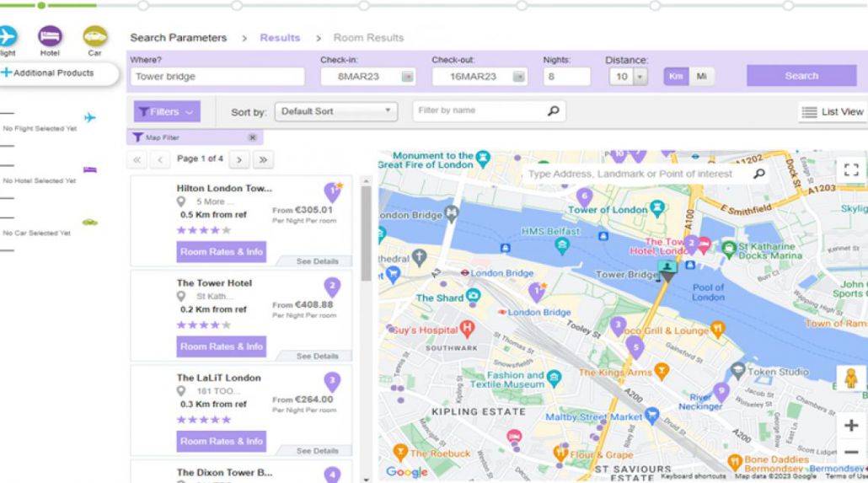Click the Car icon in sidebar

[x=94, y=36]
